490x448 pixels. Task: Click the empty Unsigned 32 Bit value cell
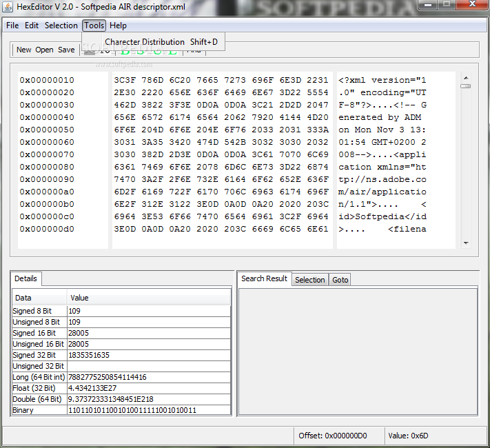(149, 366)
